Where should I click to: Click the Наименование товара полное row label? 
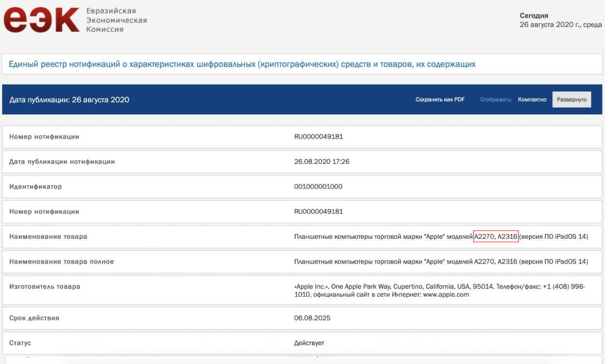click(61, 262)
